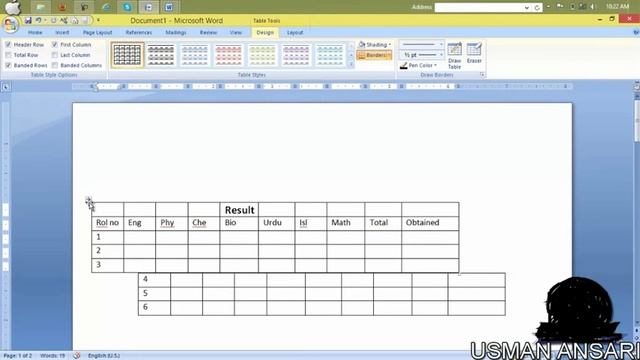Open the Office Button menu
This screenshot has height=360, width=640.
[10, 24]
